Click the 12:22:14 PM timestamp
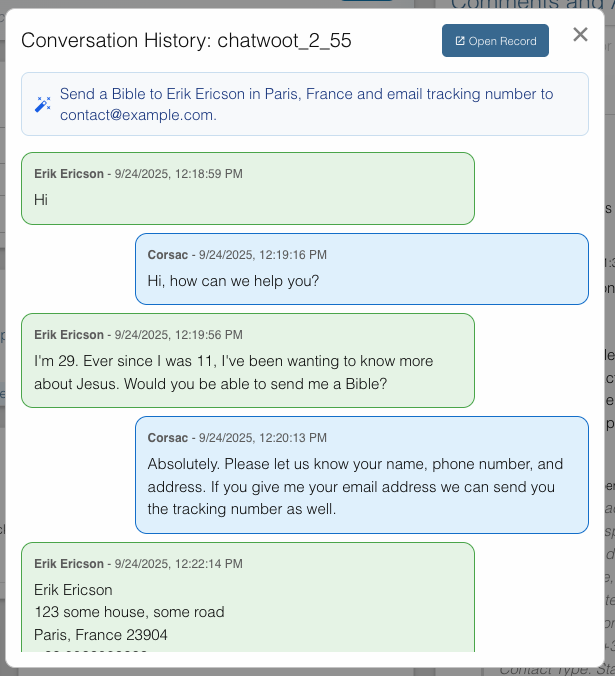This screenshot has height=676, width=615. pyautogui.click(x=179, y=564)
